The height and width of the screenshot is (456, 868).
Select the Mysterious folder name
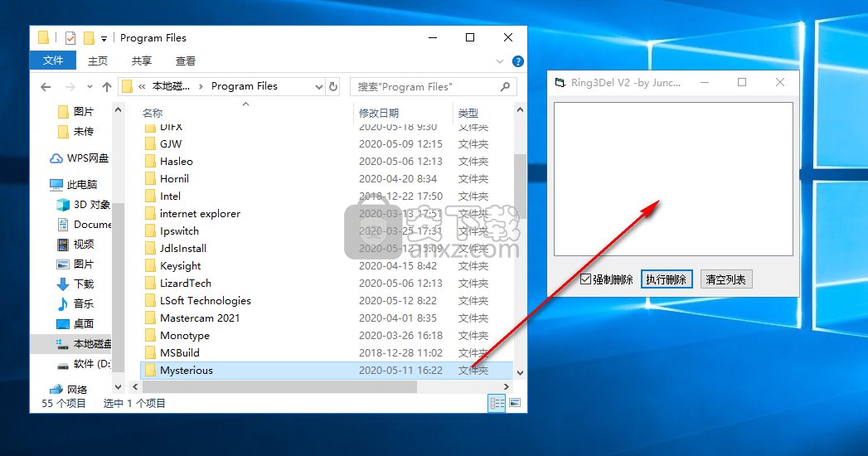pyautogui.click(x=187, y=371)
